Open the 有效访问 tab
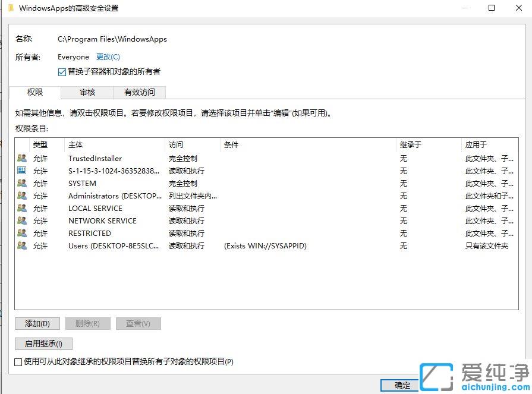532x394 pixels. [x=139, y=92]
